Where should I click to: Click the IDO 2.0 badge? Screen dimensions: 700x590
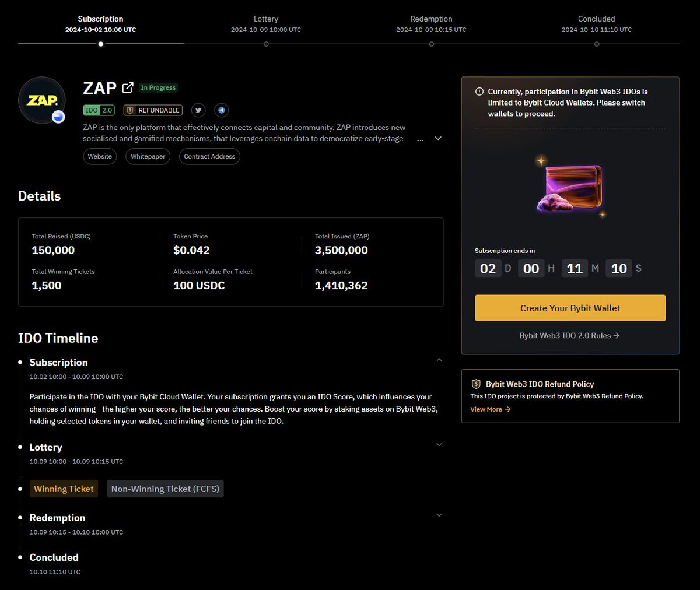pyautogui.click(x=99, y=110)
